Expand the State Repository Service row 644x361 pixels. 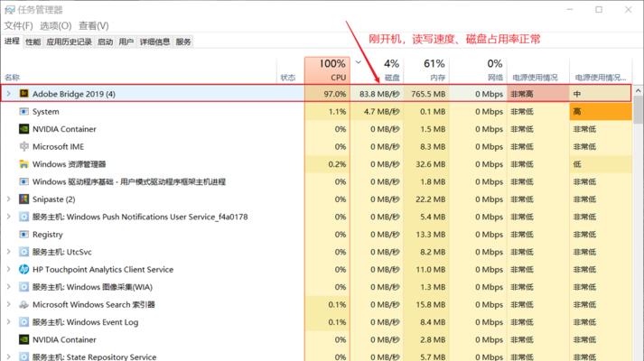tap(9, 356)
